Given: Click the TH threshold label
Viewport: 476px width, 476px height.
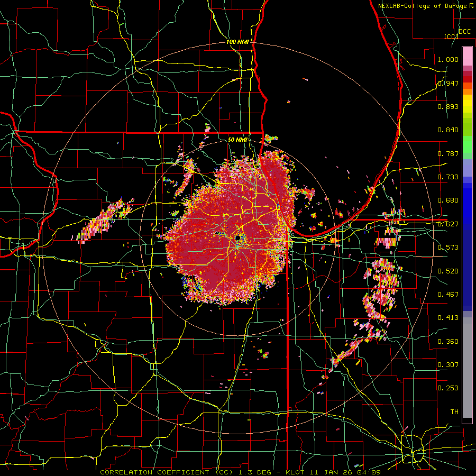Looking at the screenshot, I should (454, 412).
